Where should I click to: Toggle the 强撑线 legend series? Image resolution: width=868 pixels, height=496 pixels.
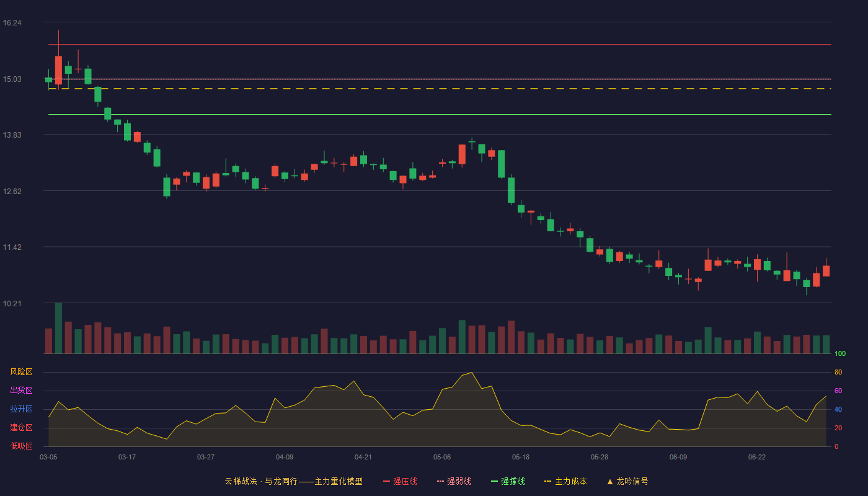[508, 481]
